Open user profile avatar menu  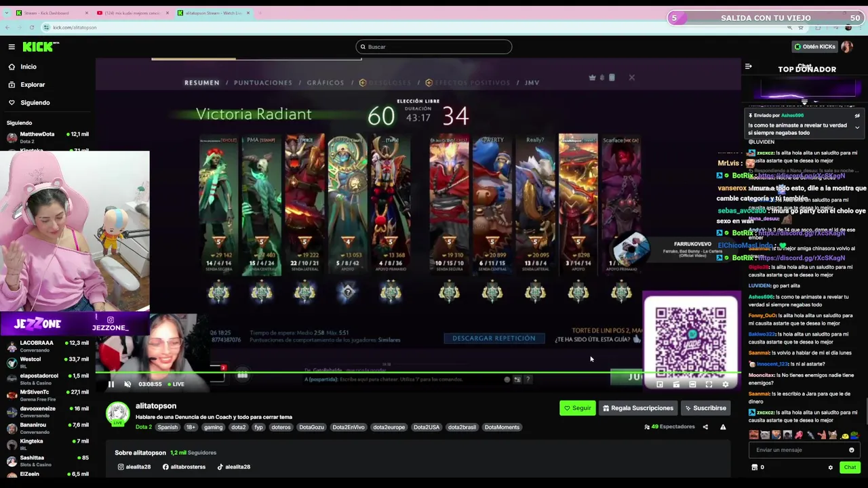(846, 47)
